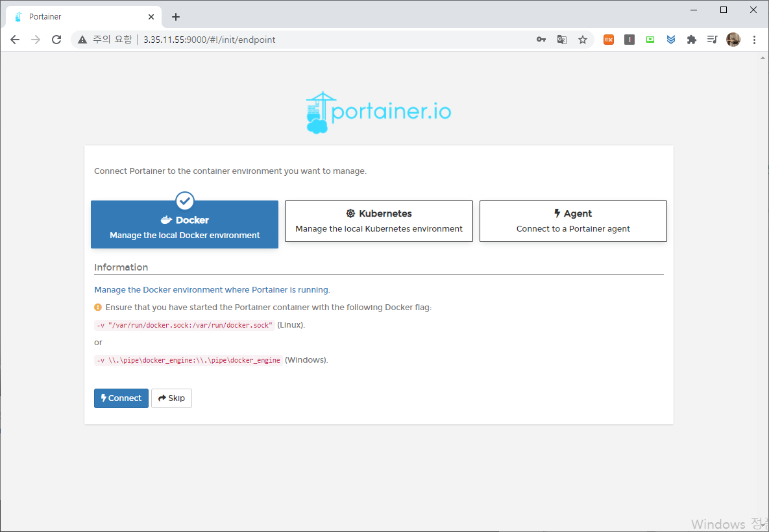This screenshot has height=532, width=769.
Task: Bookmark this page with star icon
Action: [583, 40]
